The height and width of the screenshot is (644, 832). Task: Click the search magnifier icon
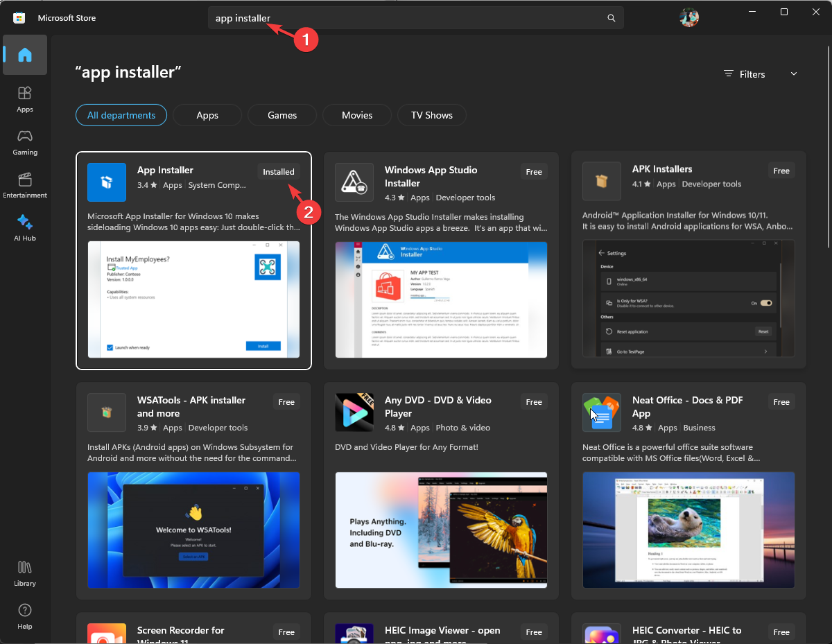point(611,18)
